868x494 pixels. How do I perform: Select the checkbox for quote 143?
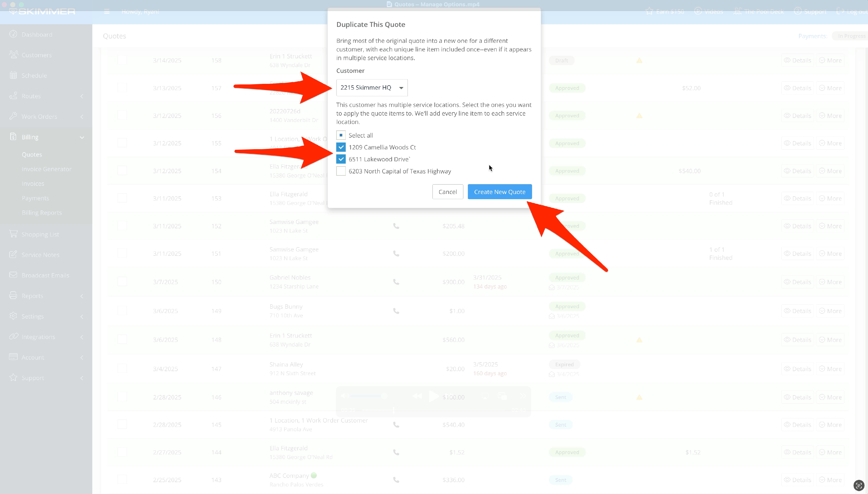[122, 479]
